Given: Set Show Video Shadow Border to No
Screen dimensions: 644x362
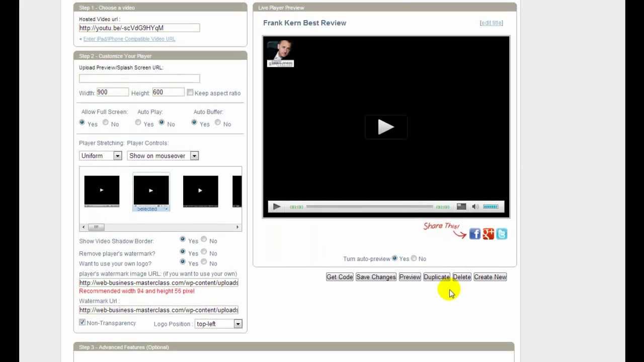Looking at the screenshot, I should [x=204, y=239].
